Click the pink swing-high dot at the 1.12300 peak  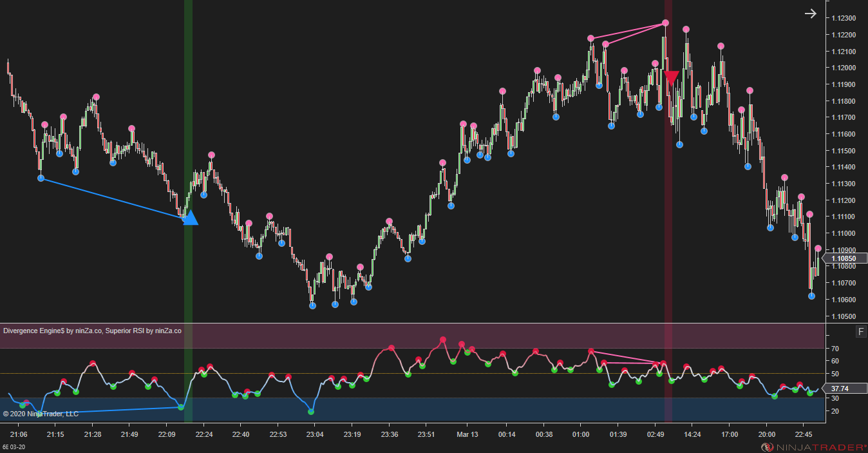(665, 22)
